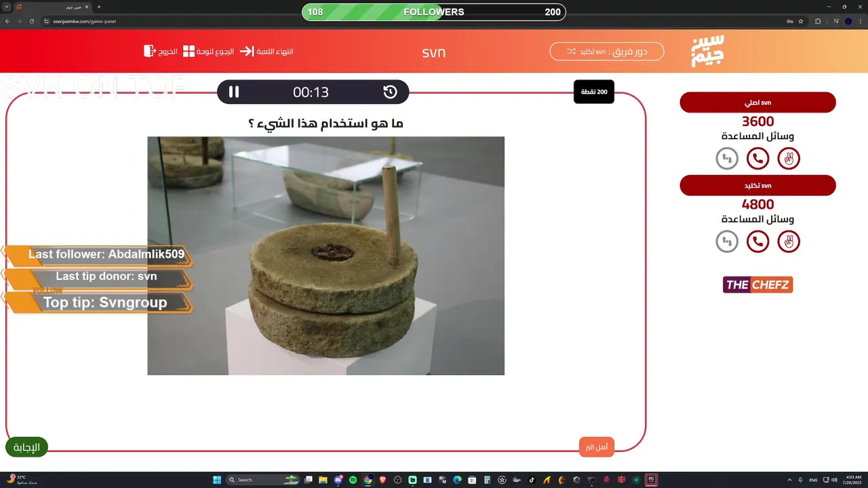This screenshot has height=488, width=868.
Task: Open Microsoft Edge from taskbar
Action: click(x=457, y=480)
